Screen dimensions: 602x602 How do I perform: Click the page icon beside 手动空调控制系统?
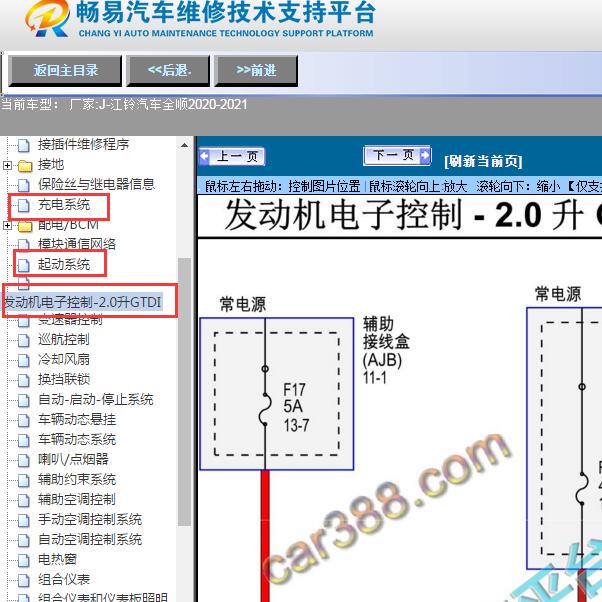pos(24,520)
